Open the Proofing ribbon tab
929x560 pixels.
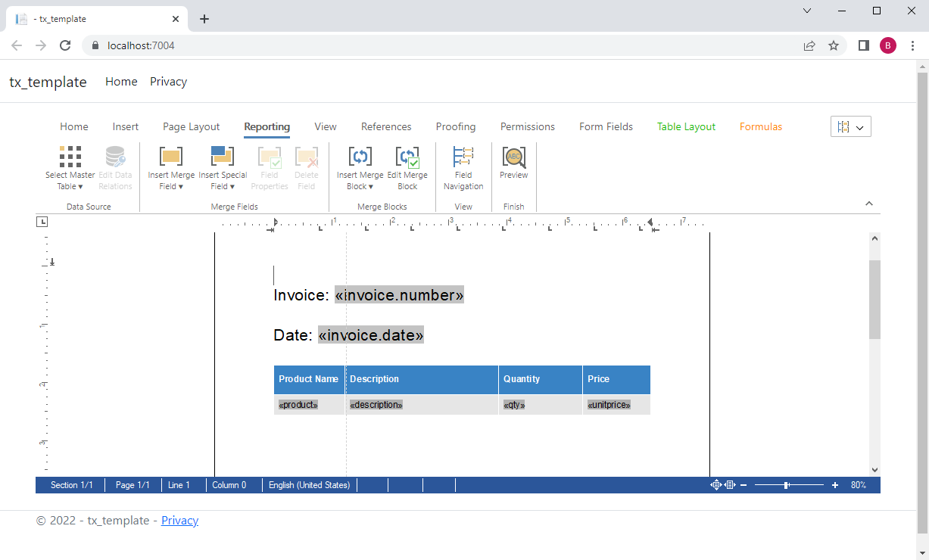pyautogui.click(x=456, y=127)
